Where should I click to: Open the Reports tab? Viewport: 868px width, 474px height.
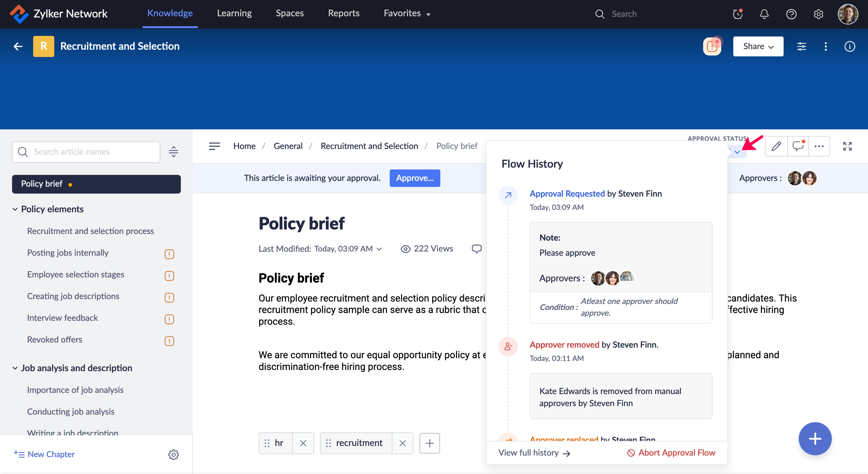pos(343,14)
